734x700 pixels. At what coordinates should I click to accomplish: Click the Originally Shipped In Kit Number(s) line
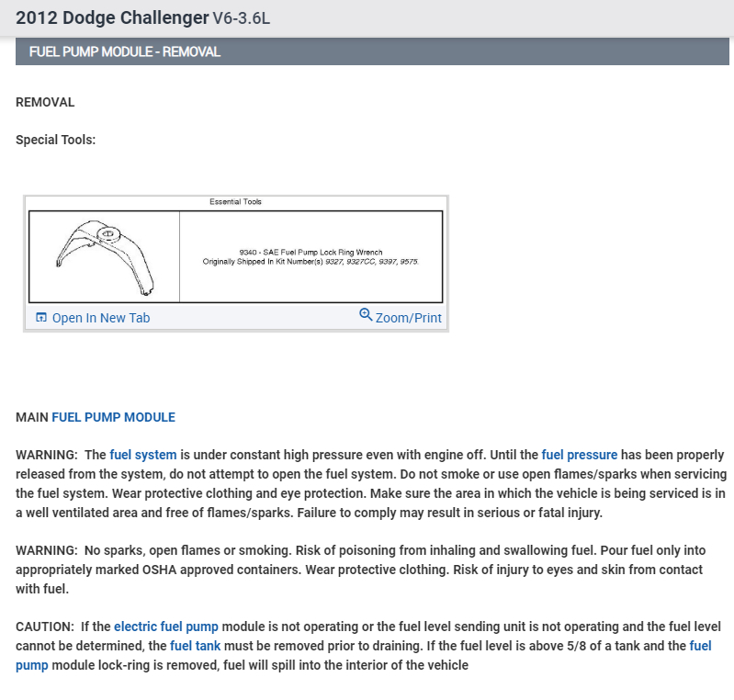click(x=311, y=261)
